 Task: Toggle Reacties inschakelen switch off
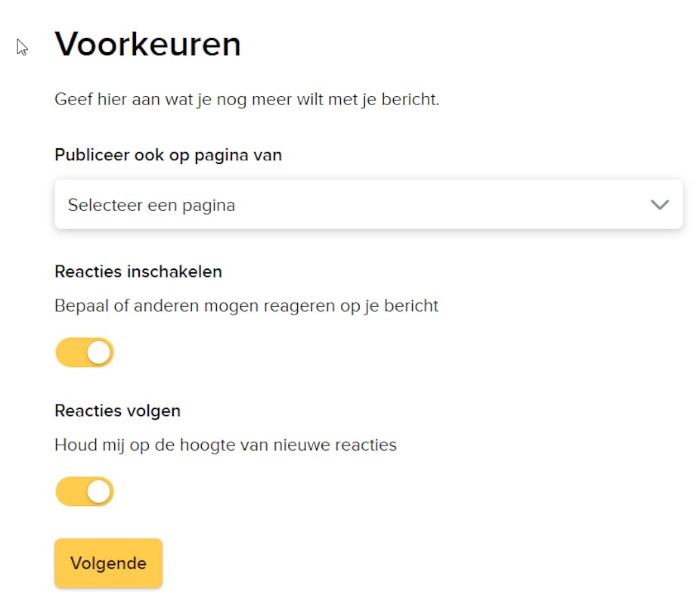point(85,352)
